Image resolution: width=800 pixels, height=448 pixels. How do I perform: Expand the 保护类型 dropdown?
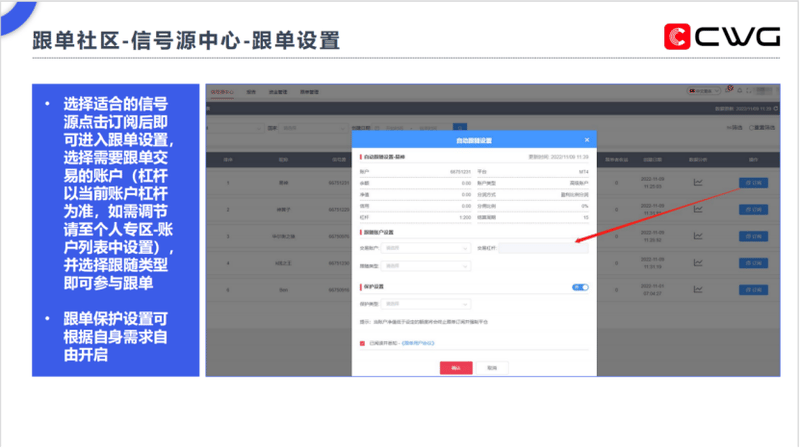426,304
